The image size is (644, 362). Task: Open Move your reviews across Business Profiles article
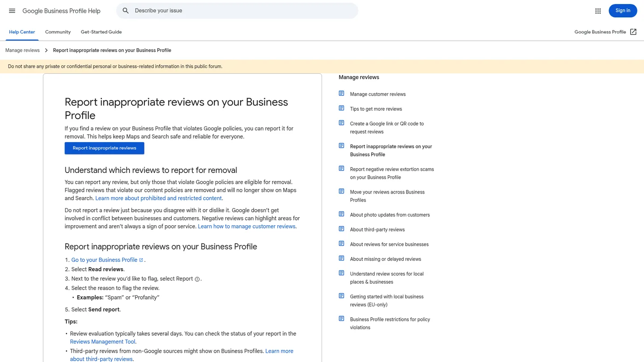(x=387, y=196)
